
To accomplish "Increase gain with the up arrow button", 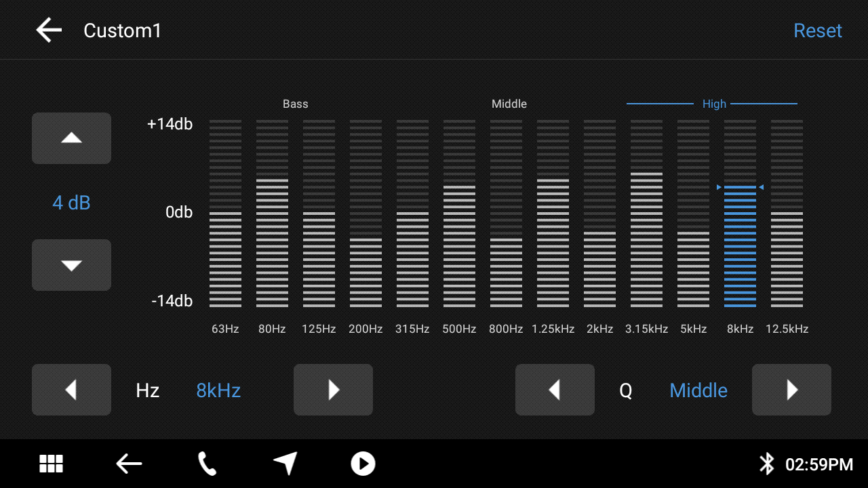I will pos(71,138).
